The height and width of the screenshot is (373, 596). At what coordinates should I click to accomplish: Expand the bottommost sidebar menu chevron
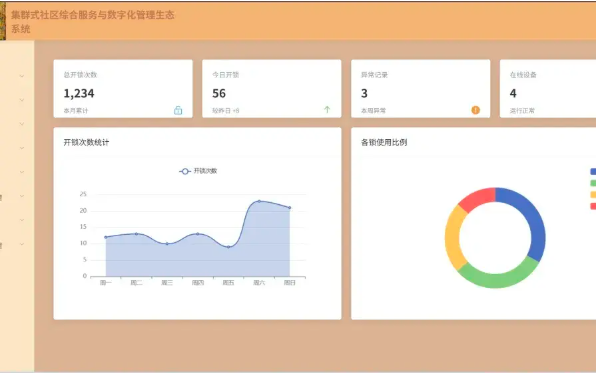(22, 244)
